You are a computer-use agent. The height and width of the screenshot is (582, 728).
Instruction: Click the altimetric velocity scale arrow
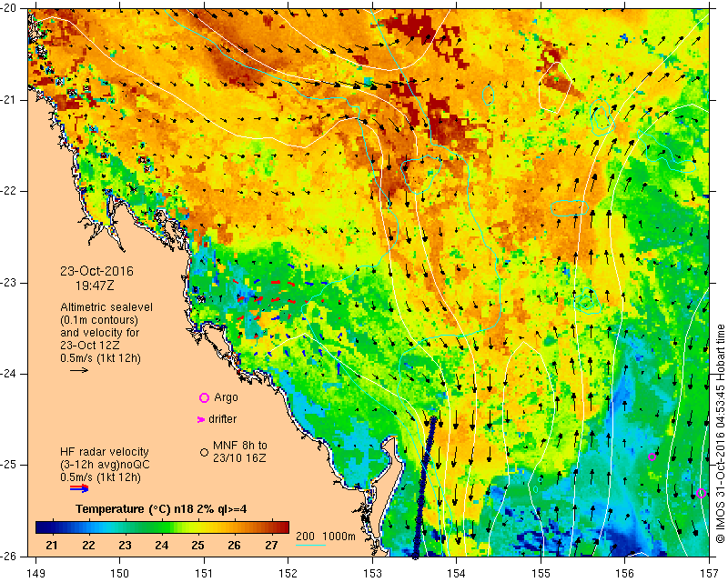[x=79, y=370]
